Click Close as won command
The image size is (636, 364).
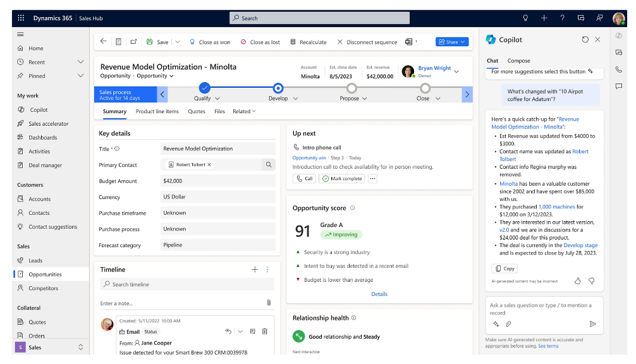210,42
